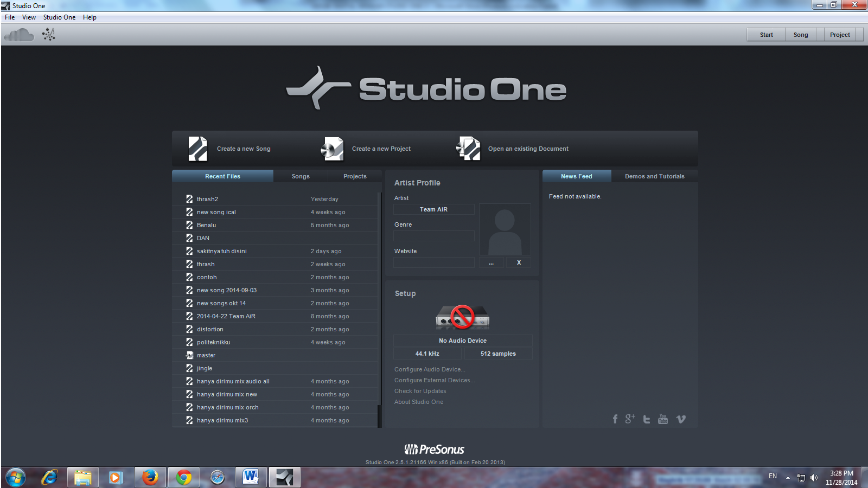Select recent file 'sakitnya tuh disini'

[x=275, y=251]
